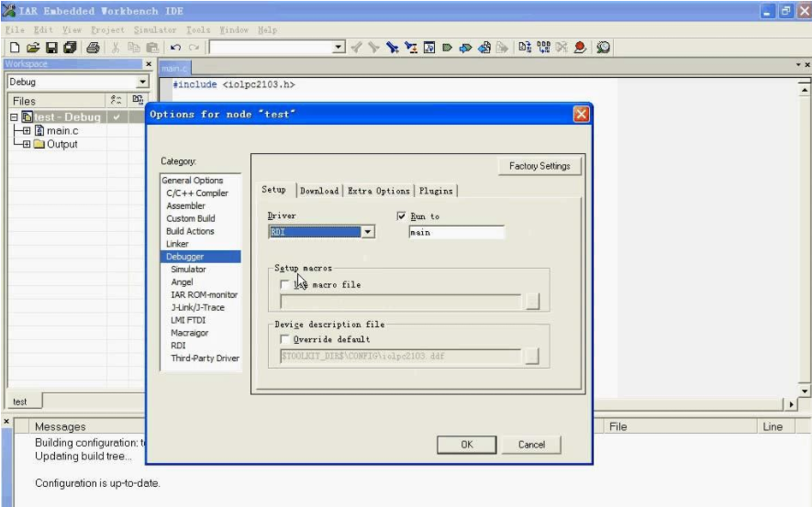Click the Open file toolbar icon

[x=33, y=48]
